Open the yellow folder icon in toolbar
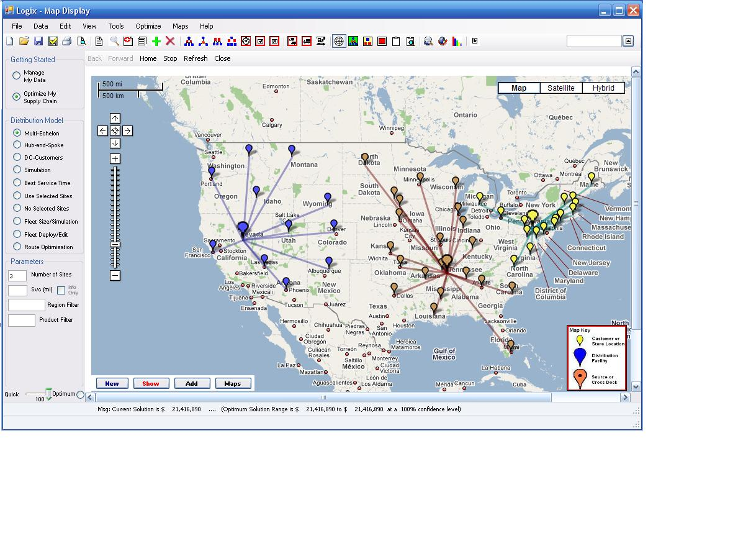Image resolution: width=756 pixels, height=533 pixels. [x=24, y=42]
